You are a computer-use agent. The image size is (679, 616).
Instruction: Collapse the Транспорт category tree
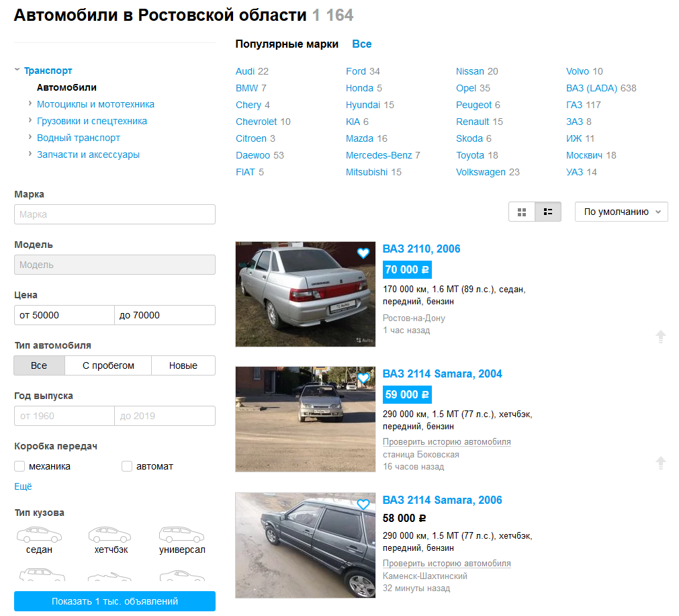tap(17, 70)
